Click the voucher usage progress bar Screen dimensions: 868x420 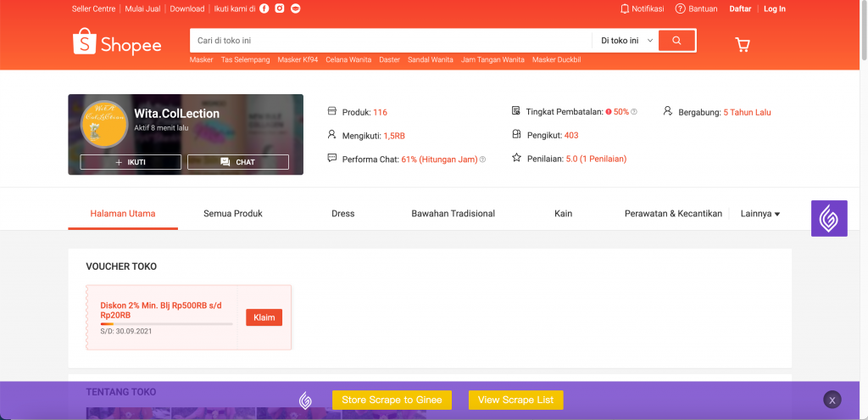167,324
